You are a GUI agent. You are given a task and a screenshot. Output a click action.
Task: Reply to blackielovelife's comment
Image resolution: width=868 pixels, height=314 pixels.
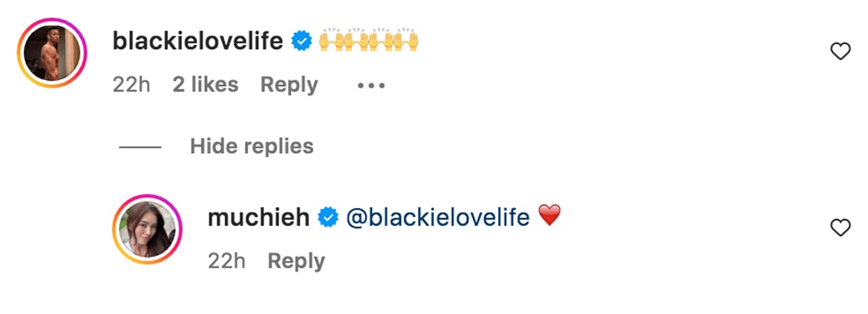[289, 85]
